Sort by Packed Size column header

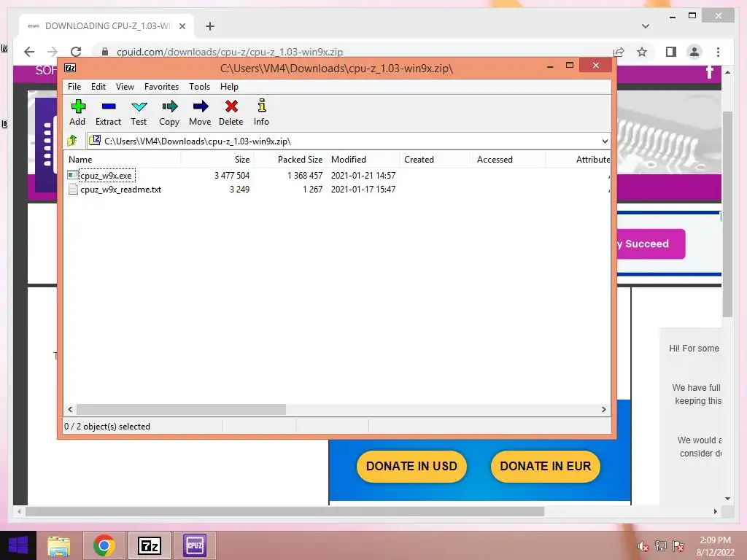click(290, 160)
